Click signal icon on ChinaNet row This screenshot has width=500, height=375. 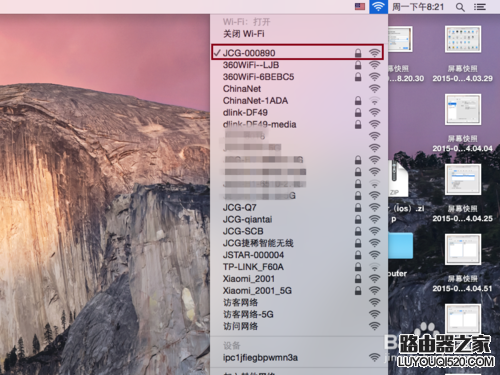coord(375,89)
